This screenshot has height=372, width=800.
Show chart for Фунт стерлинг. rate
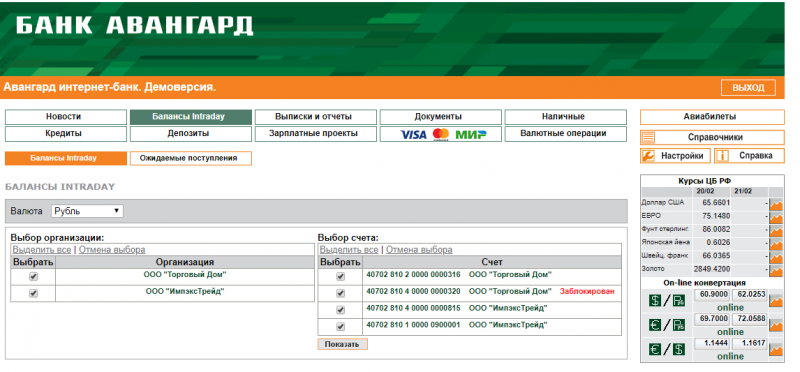776,231
